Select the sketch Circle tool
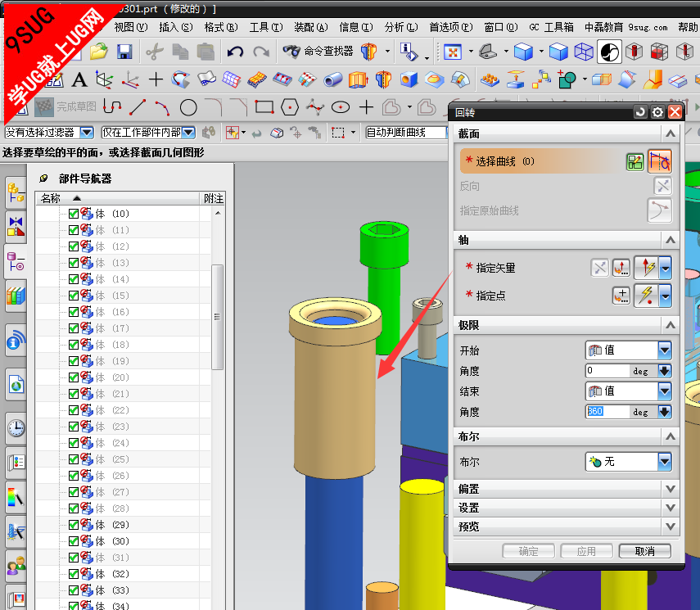The width and height of the screenshot is (700, 610). coord(188,107)
